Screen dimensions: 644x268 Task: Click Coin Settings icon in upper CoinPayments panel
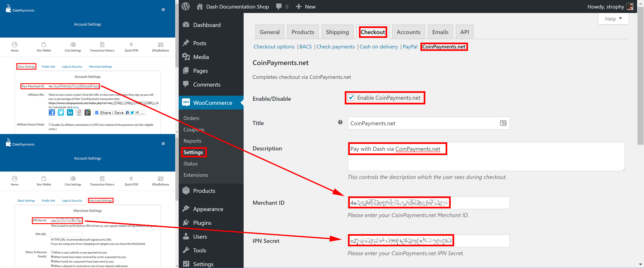(73, 45)
